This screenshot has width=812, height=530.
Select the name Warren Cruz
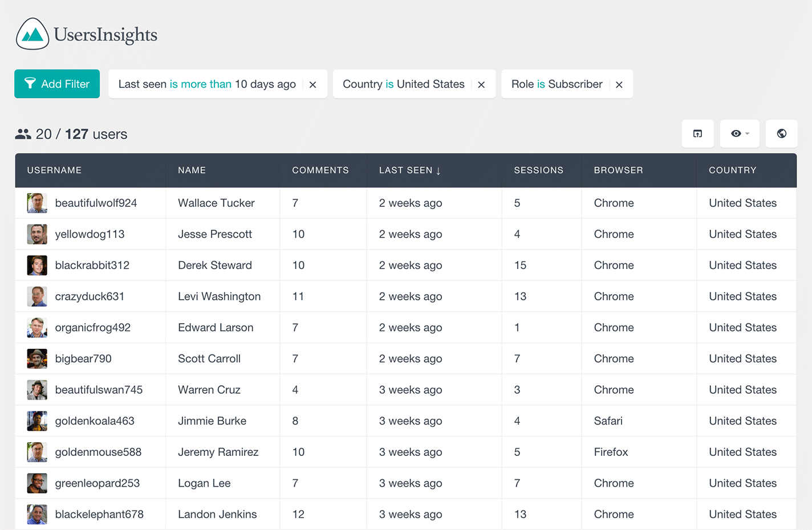pyautogui.click(x=209, y=390)
